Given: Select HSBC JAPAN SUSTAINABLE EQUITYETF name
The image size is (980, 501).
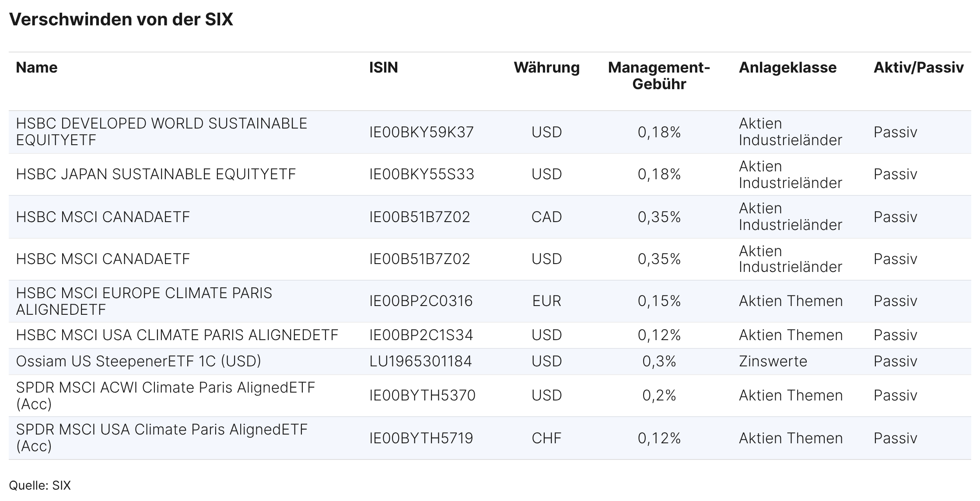Looking at the screenshot, I should pyautogui.click(x=156, y=174).
